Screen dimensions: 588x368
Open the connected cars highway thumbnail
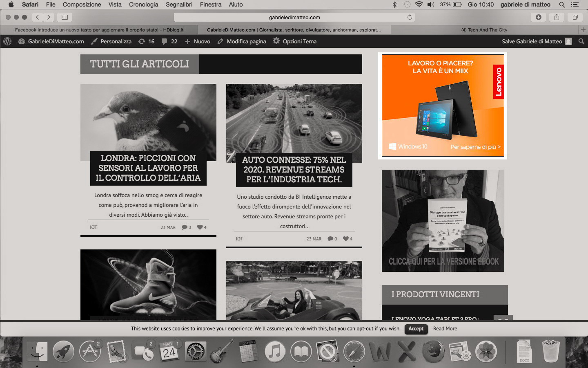(x=294, y=119)
